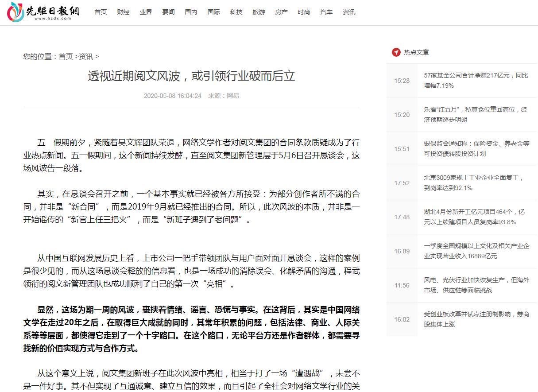
Task: Click the 17:52 timestamp in hot articles
Action: click(x=402, y=183)
